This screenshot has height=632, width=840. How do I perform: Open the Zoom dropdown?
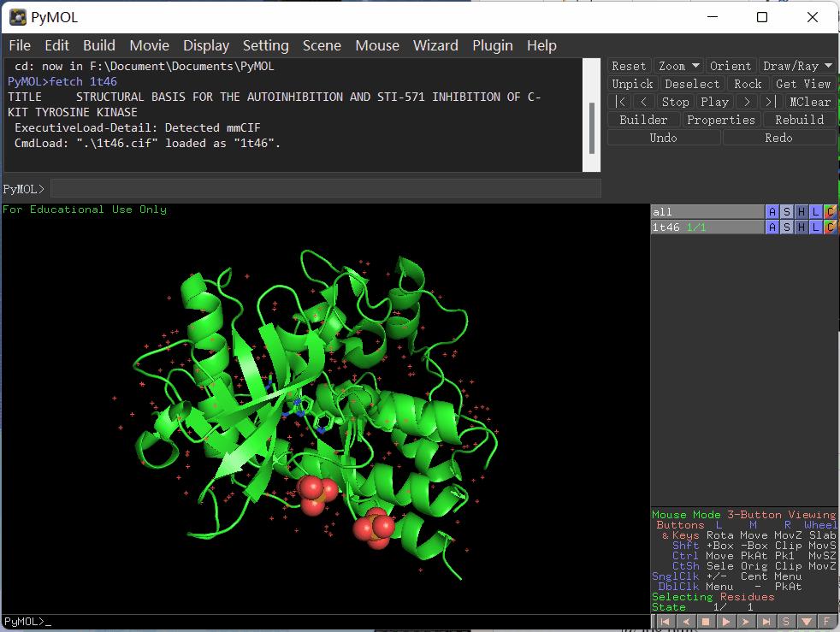pos(678,66)
